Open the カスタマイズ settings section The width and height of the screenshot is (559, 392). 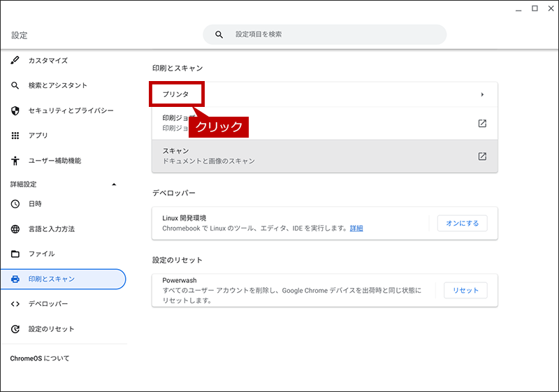point(48,61)
